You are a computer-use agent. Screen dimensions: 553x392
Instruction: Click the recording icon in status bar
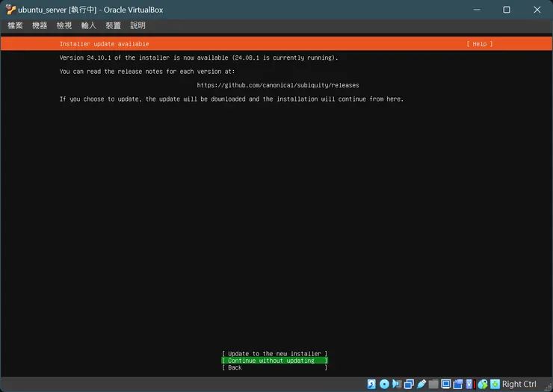pyautogui.click(x=458, y=384)
